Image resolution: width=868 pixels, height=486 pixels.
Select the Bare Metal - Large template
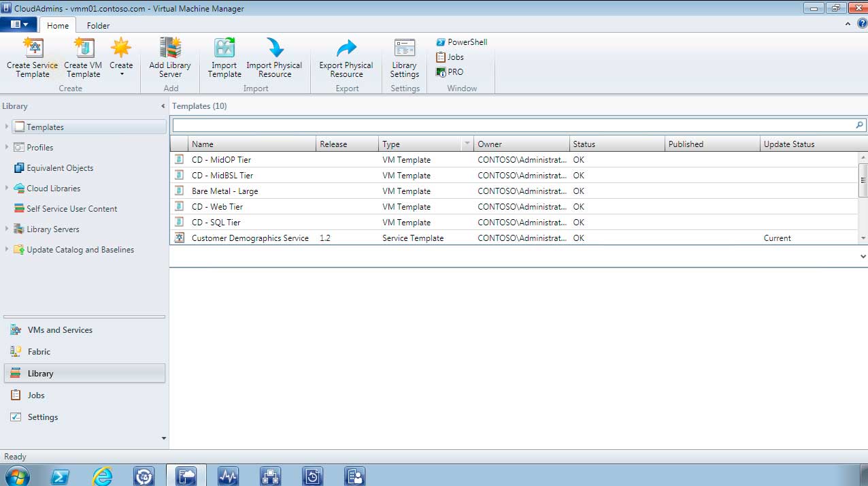[x=514, y=191]
